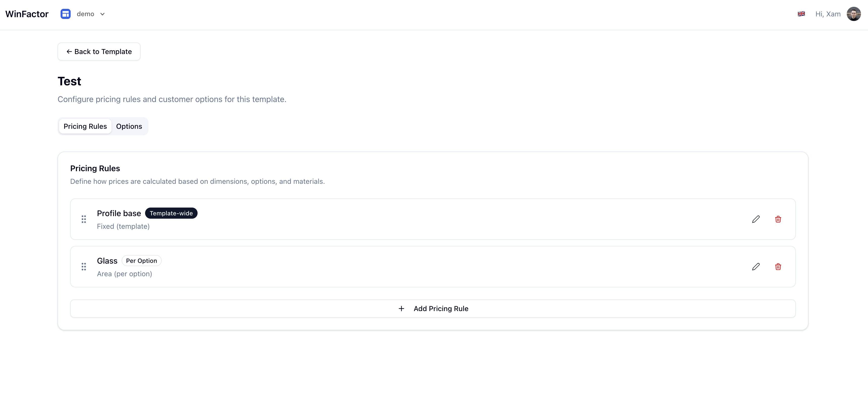Click the Hi, Xam greeting

point(828,14)
